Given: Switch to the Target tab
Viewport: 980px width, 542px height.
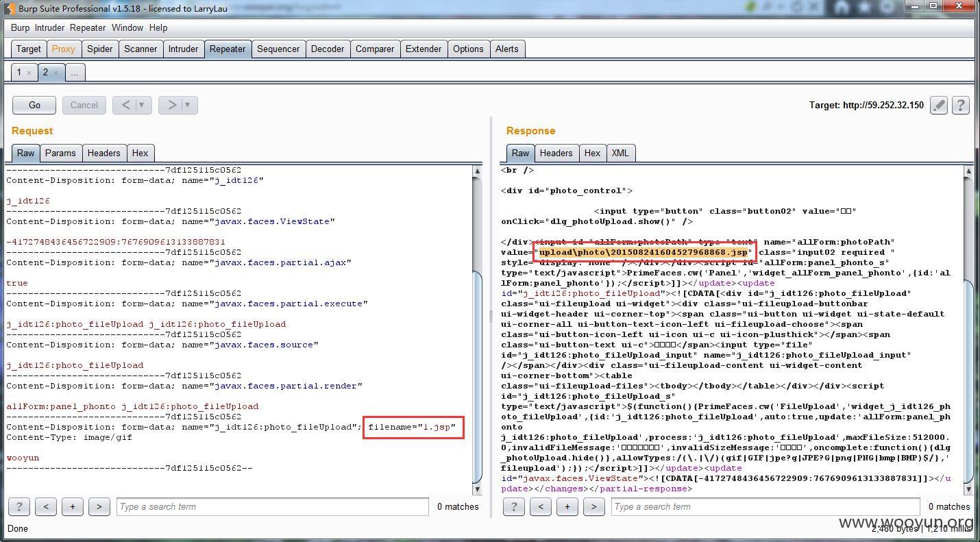Looking at the screenshot, I should click(29, 49).
